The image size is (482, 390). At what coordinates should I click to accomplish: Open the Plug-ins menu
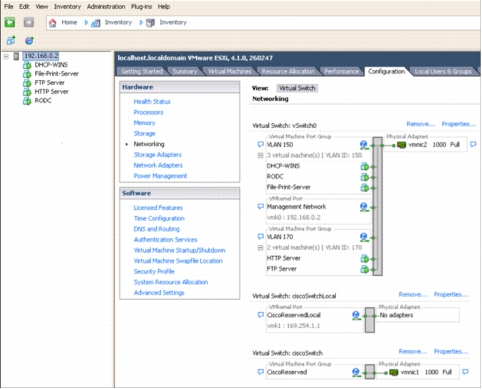(141, 7)
